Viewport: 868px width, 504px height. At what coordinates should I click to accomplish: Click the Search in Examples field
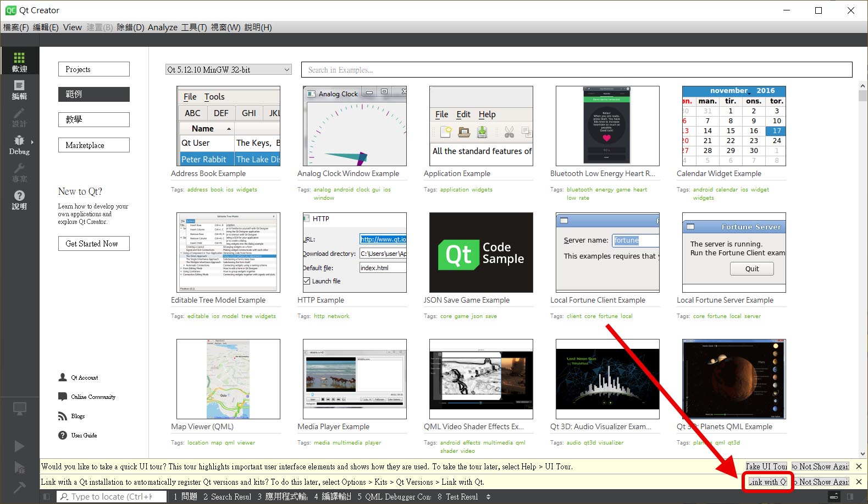[577, 70]
